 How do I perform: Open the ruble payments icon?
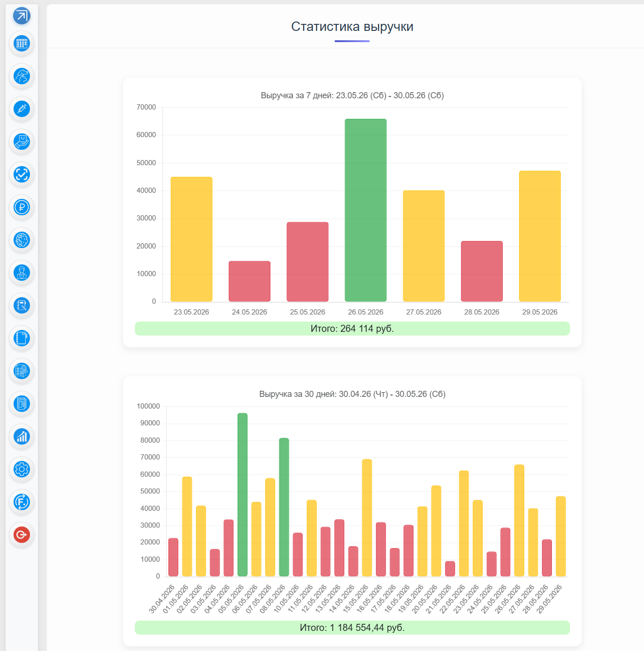pos(22,207)
